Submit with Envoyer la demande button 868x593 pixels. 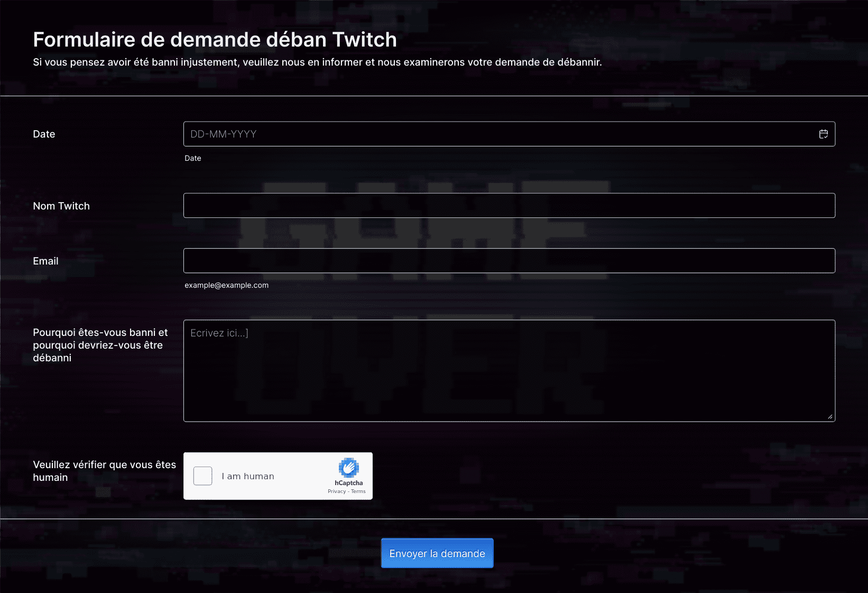point(437,553)
